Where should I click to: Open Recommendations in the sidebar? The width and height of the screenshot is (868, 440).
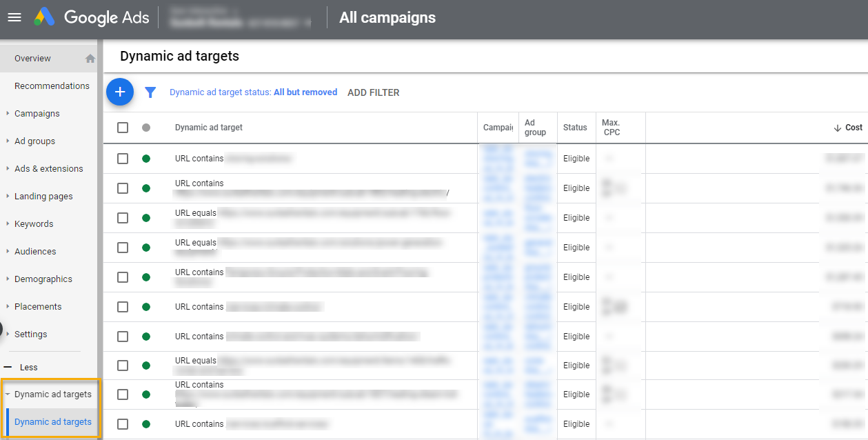(x=52, y=86)
